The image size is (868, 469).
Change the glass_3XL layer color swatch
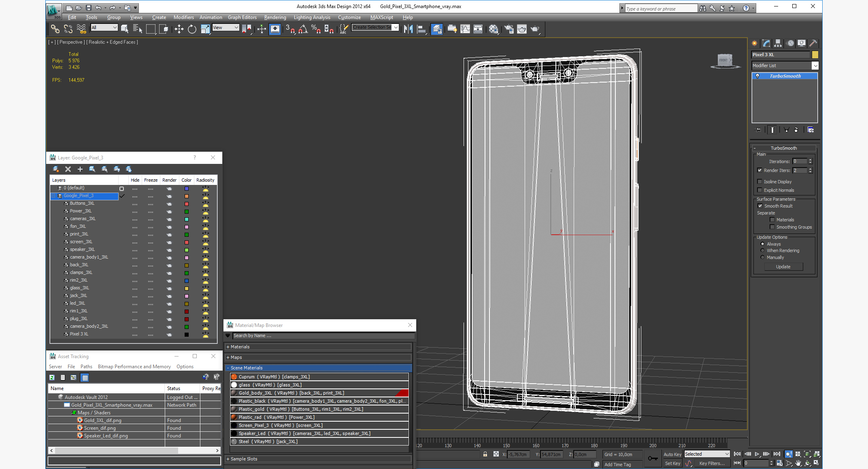coord(187,288)
